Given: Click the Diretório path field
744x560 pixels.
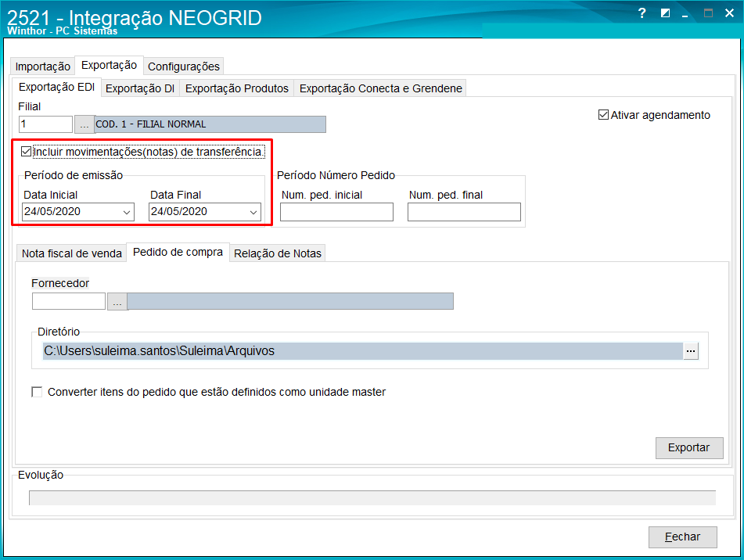Looking at the screenshot, I should point(362,351).
